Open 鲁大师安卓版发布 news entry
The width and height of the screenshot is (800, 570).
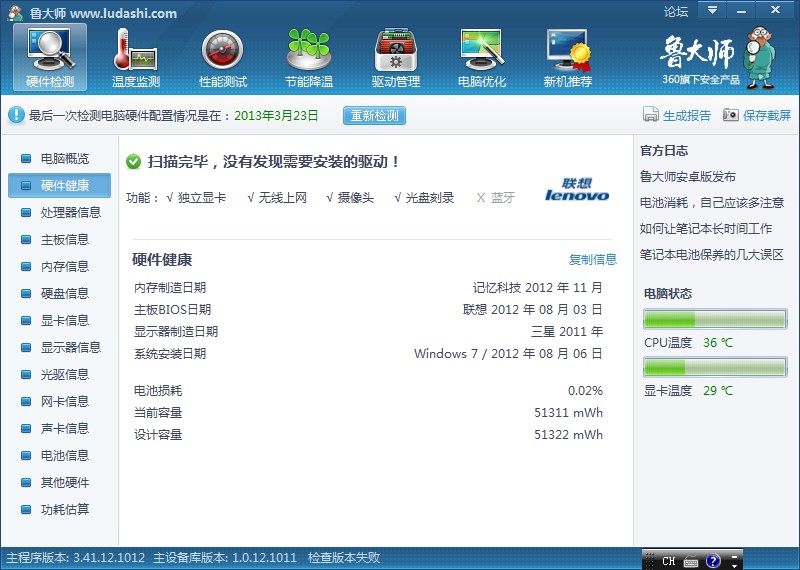coord(688,177)
